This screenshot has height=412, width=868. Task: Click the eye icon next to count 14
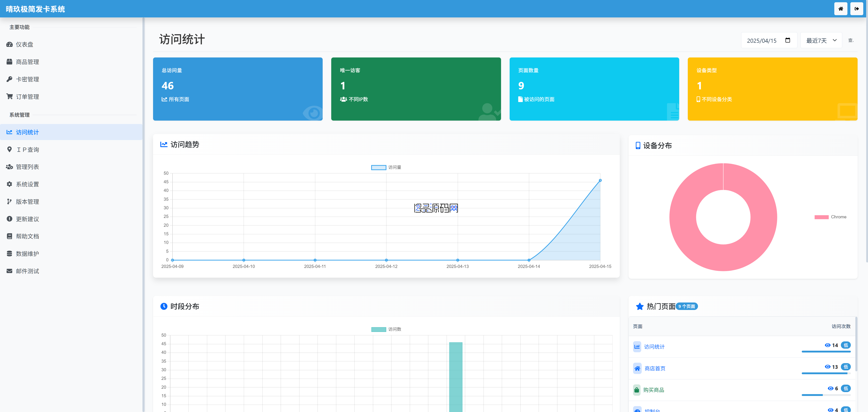tap(827, 345)
